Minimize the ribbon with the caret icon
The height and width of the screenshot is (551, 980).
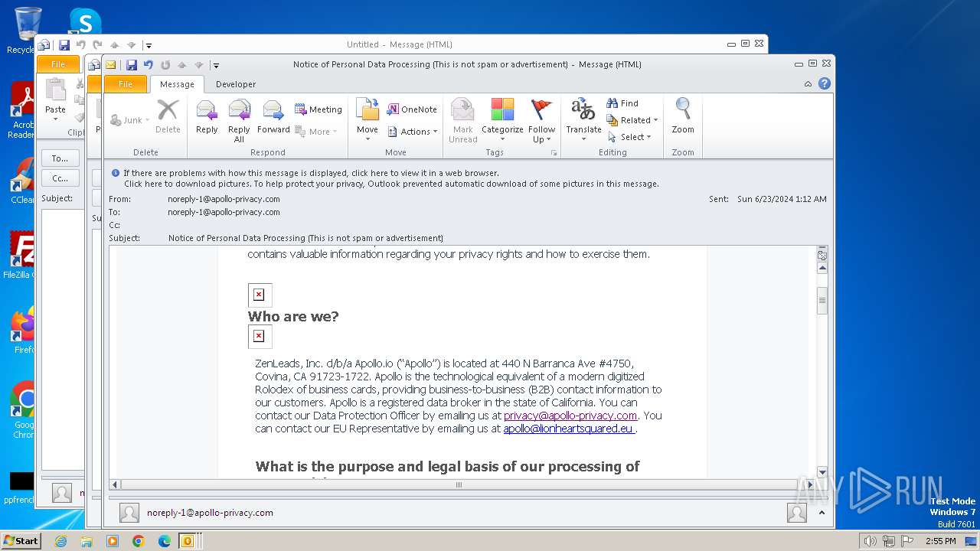click(808, 84)
